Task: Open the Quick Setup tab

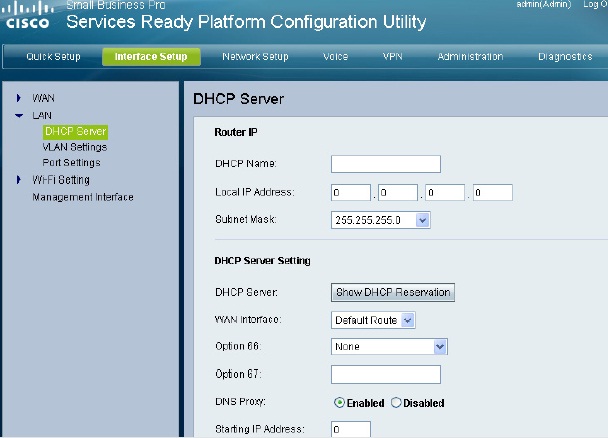Action: click(x=54, y=57)
